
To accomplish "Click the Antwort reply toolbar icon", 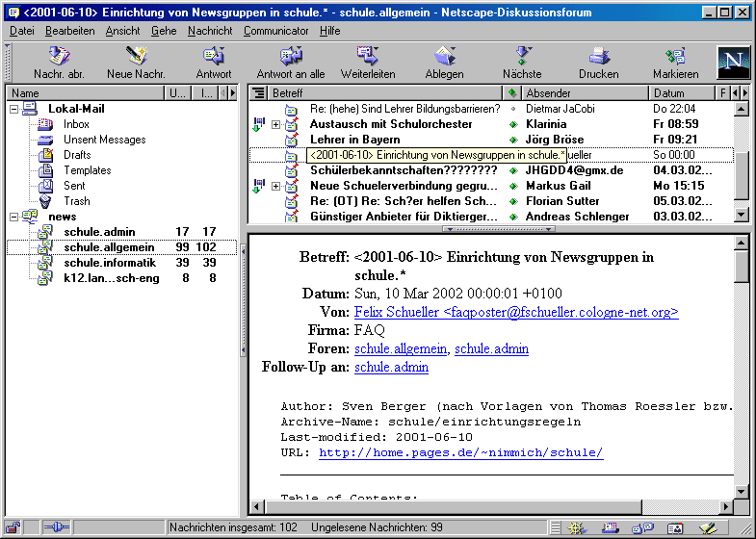I will tap(213, 62).
